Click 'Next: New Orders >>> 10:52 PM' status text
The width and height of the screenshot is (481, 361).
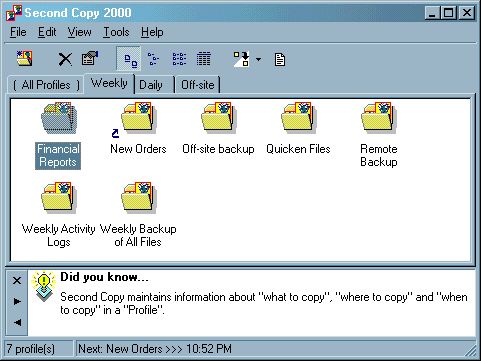coord(155,349)
